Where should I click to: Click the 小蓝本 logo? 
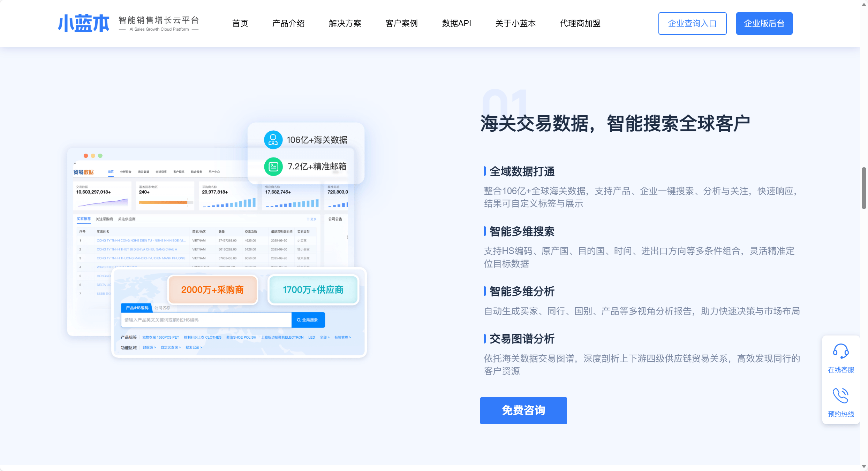(x=84, y=23)
